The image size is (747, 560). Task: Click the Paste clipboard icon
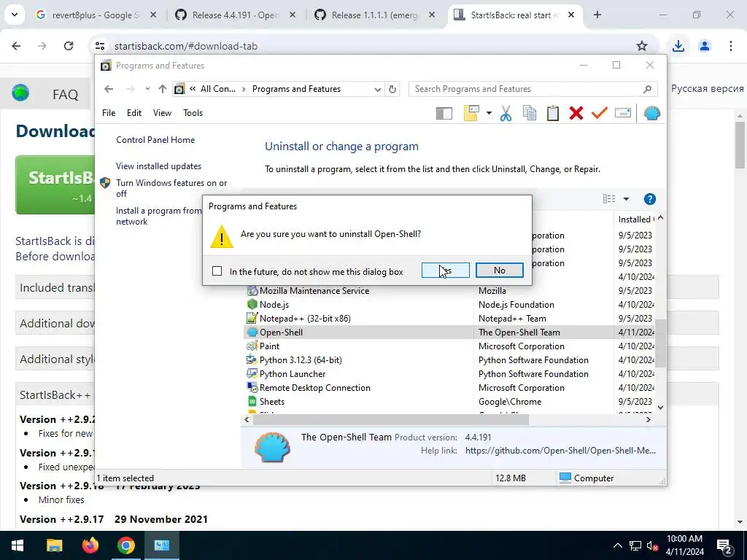coord(553,113)
